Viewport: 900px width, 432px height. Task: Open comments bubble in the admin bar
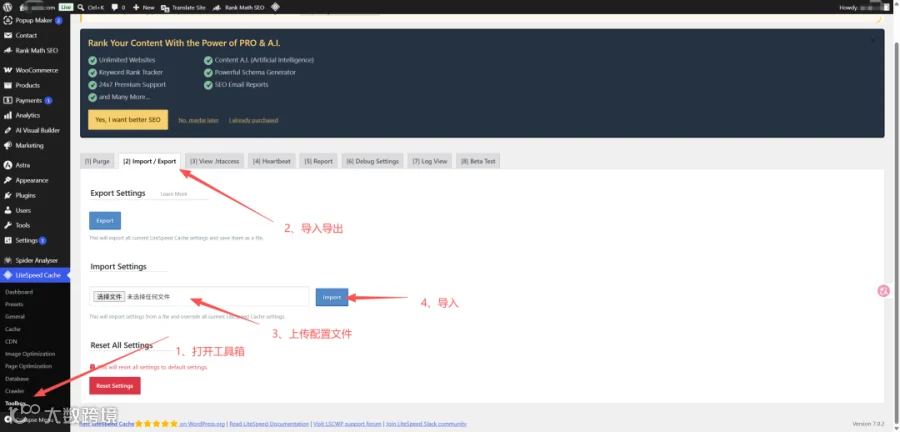pyautogui.click(x=114, y=7)
